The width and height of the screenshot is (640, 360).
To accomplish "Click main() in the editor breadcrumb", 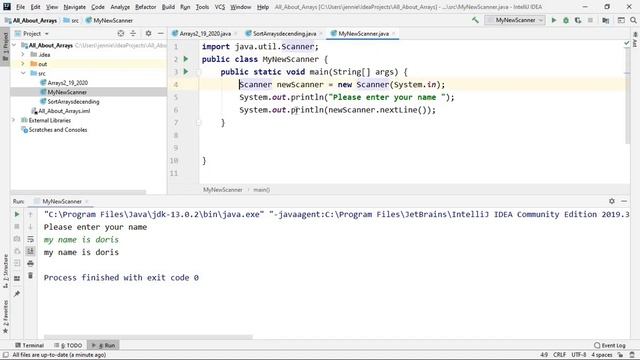I will coord(262,190).
